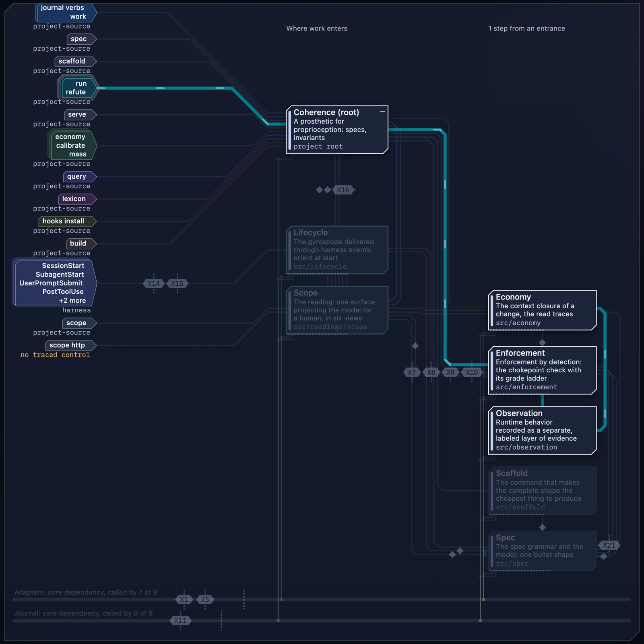Click the 'scope' entrance tag

(79, 323)
